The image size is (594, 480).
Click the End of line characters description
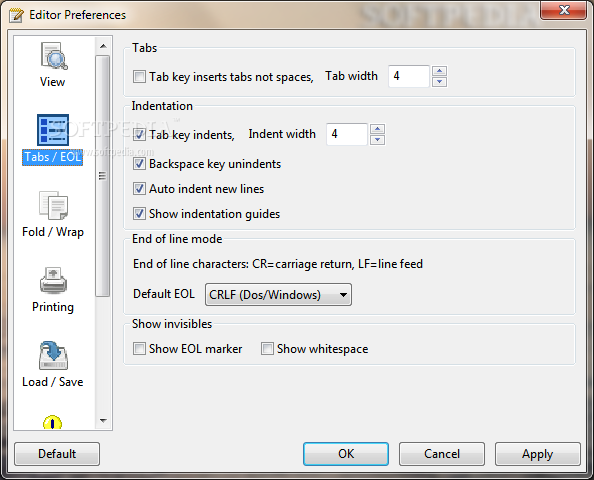[278, 264]
